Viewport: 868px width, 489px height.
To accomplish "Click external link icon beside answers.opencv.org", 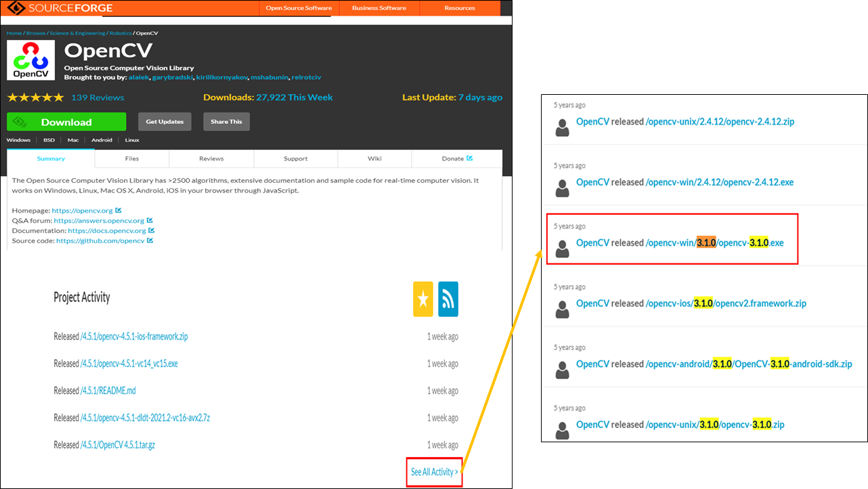I will coord(150,220).
